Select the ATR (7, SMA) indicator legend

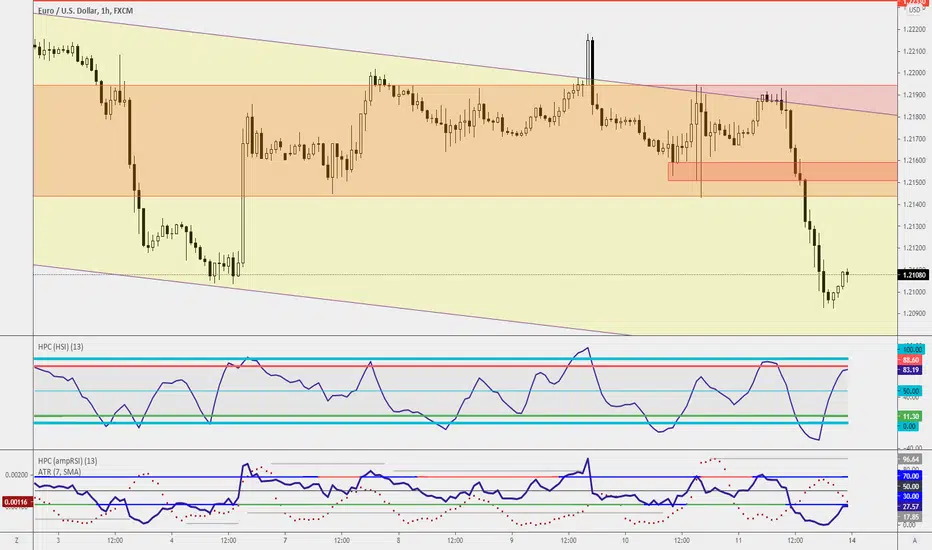[x=59, y=472]
